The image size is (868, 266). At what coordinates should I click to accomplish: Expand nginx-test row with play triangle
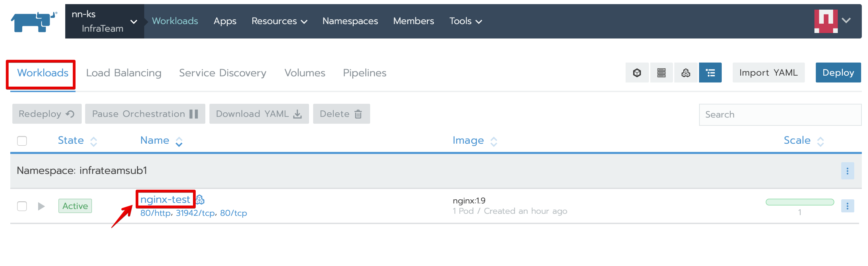41,206
